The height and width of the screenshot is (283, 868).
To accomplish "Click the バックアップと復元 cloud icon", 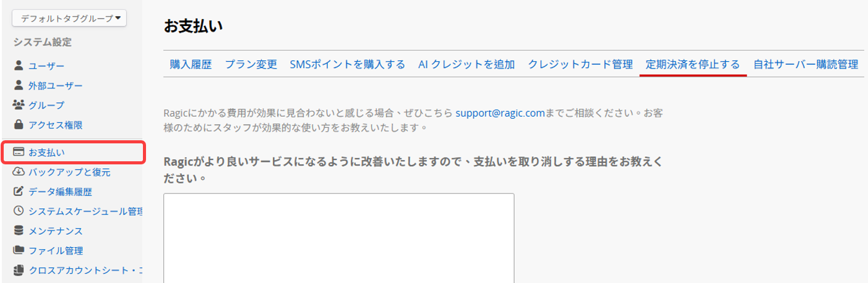I will [x=19, y=172].
